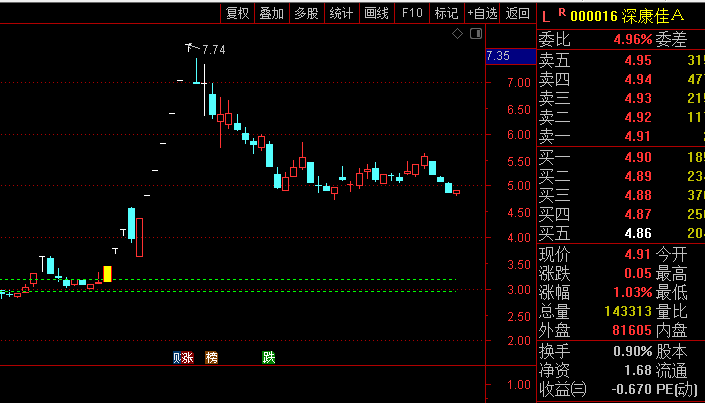Click the blue 7.35 price axis cursor
This screenshot has width=705, height=403.
pyautogui.click(x=511, y=56)
